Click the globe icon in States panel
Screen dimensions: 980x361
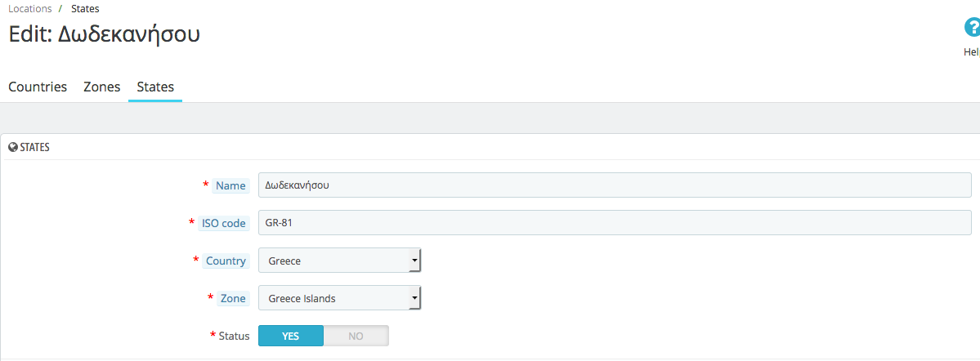tap(13, 148)
